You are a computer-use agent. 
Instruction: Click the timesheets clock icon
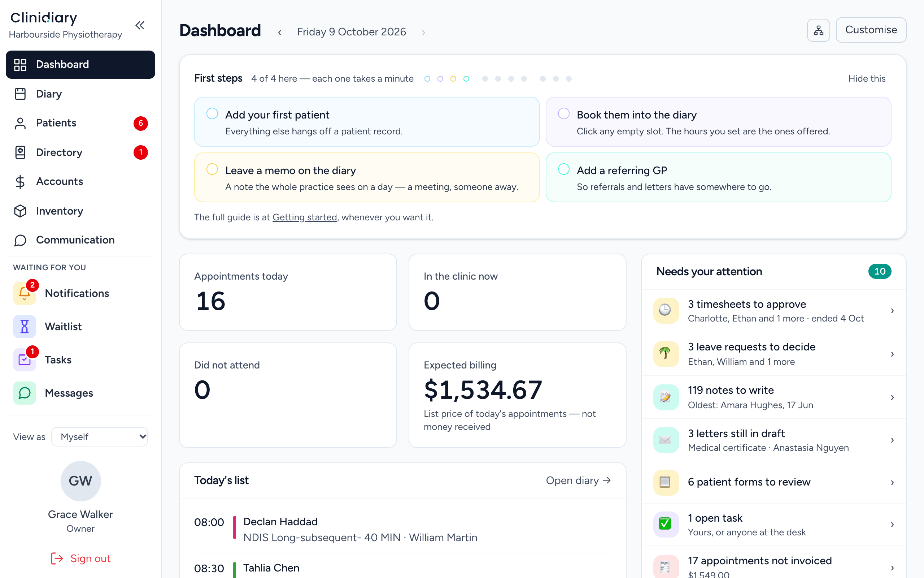pyautogui.click(x=666, y=310)
